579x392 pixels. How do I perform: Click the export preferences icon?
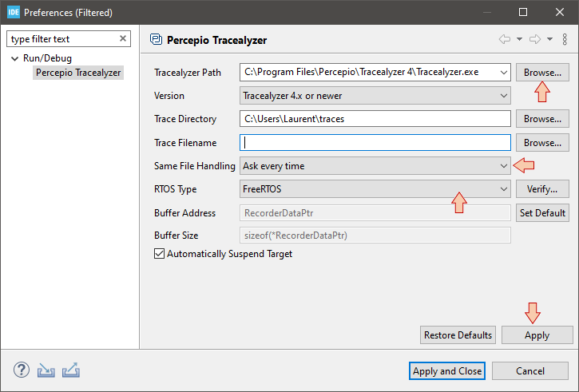coord(71,370)
